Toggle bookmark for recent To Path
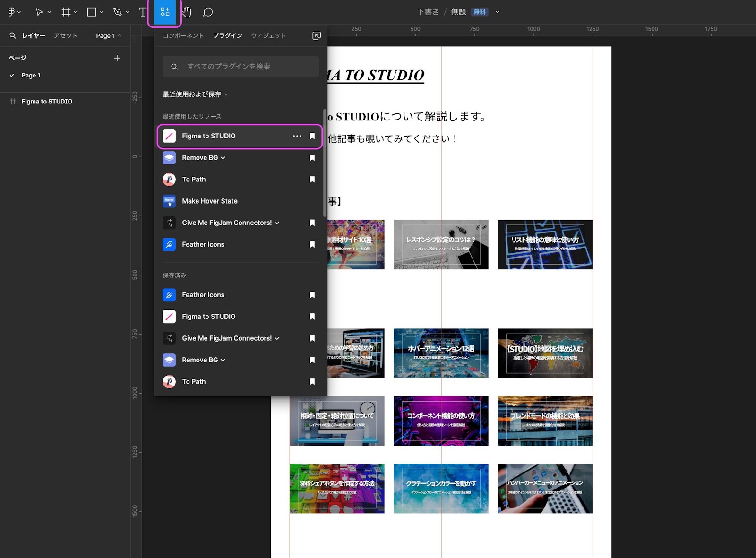This screenshot has width=756, height=558. tap(312, 180)
